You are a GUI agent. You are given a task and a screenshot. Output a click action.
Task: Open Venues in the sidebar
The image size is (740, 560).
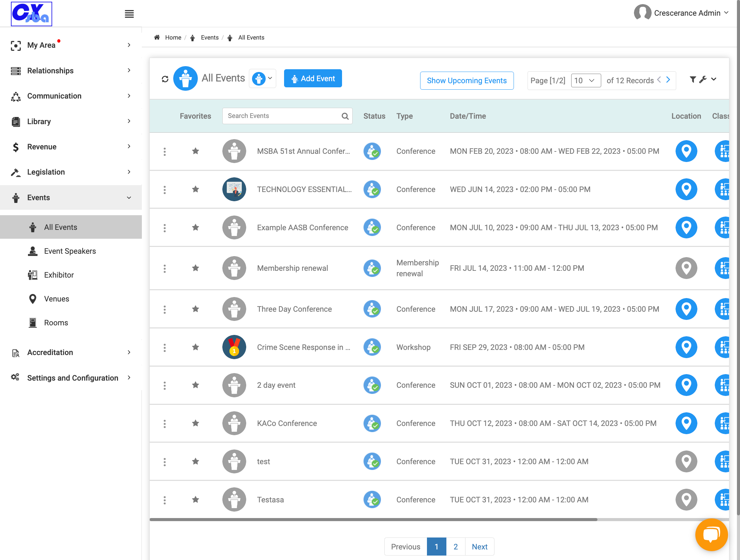57,299
